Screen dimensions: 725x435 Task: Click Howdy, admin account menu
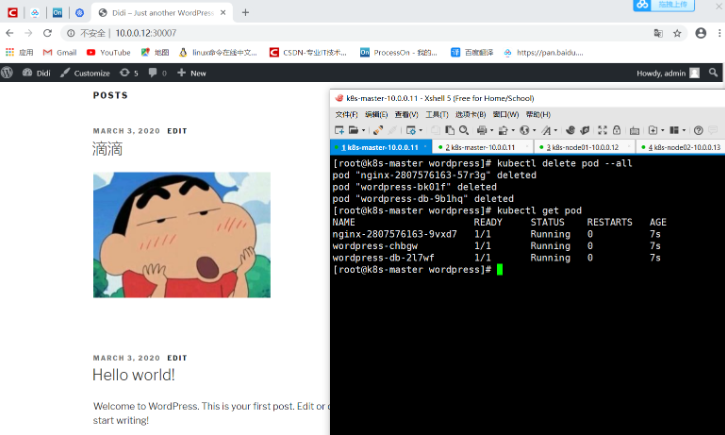pos(668,73)
